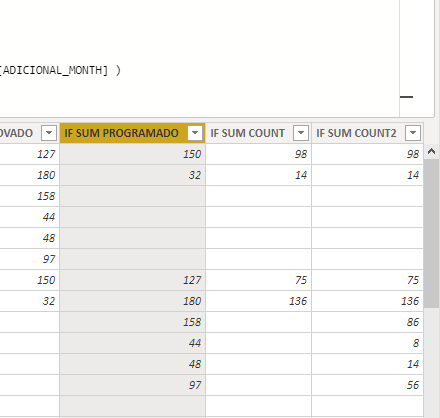Click cell 97 in IF SUM PROGRAMADO column
This screenshot has height=418, width=440.
pos(132,385)
